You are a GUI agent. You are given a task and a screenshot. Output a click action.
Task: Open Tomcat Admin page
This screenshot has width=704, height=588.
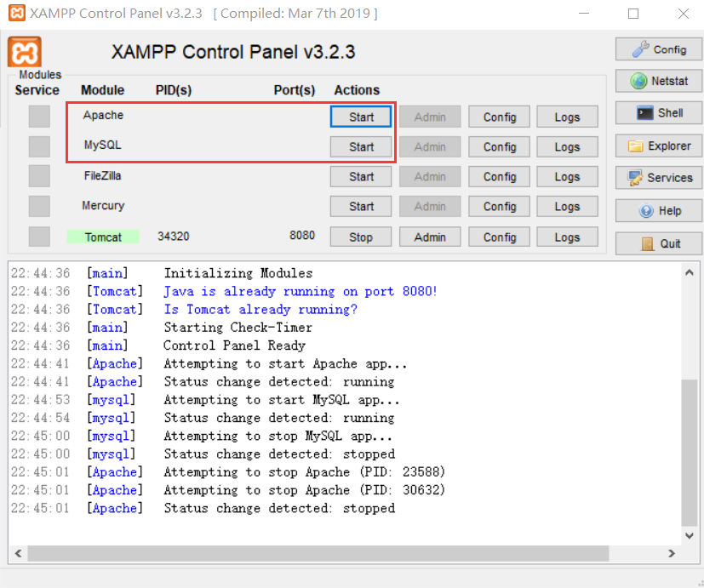point(429,237)
